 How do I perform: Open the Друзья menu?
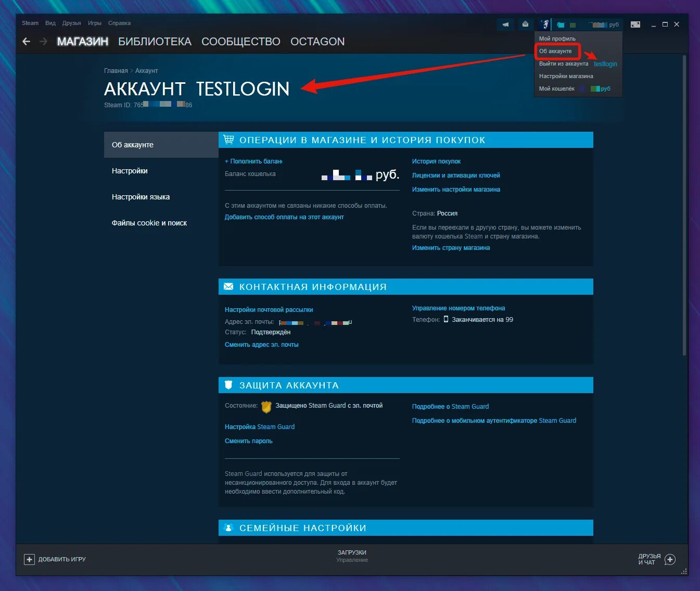coord(72,23)
